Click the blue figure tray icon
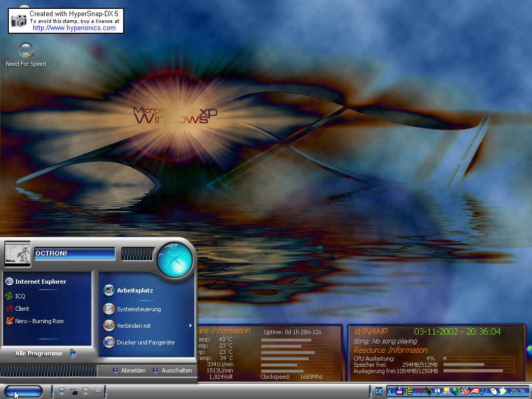The height and width of the screenshot is (399, 532). point(437,391)
